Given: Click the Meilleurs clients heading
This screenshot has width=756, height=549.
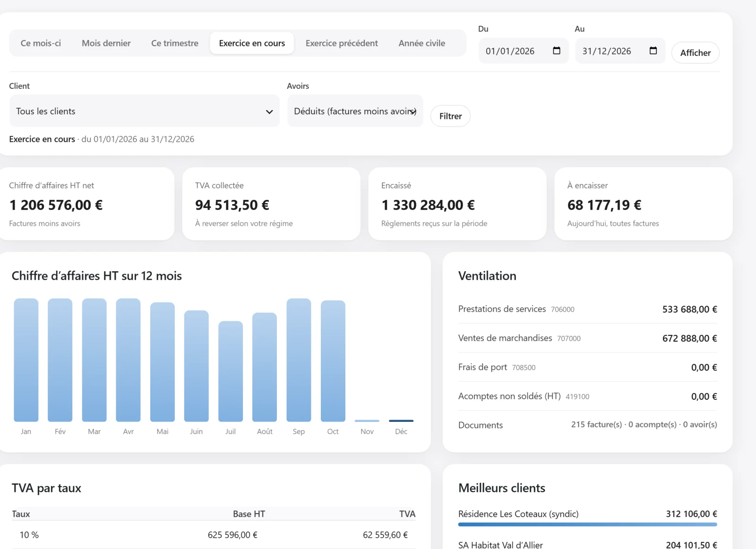Looking at the screenshot, I should [x=502, y=488].
